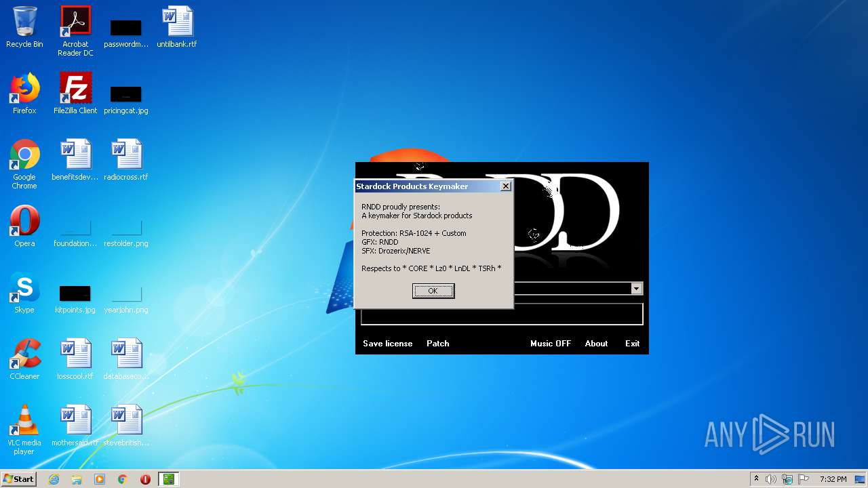
Task: Switch to keymaker taskbar item
Action: [168, 479]
